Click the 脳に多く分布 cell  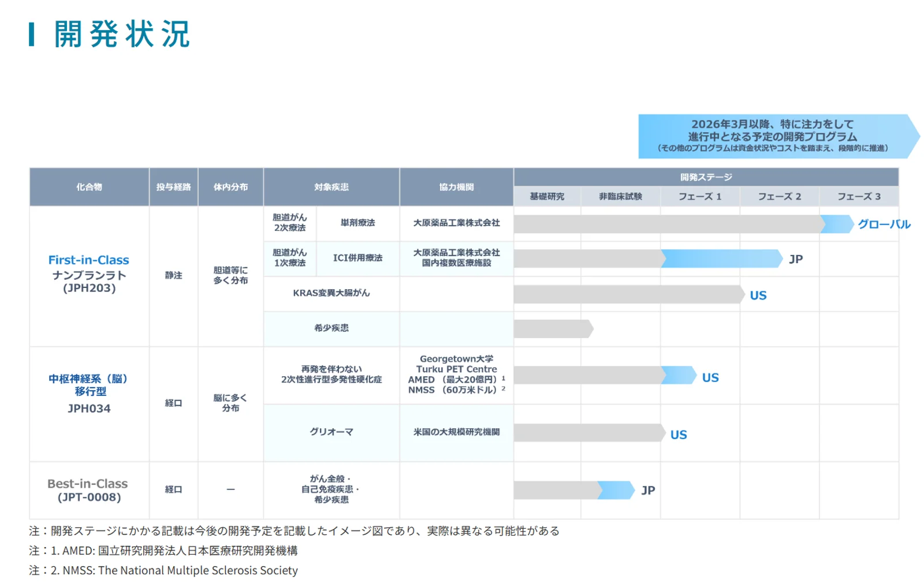point(230,403)
